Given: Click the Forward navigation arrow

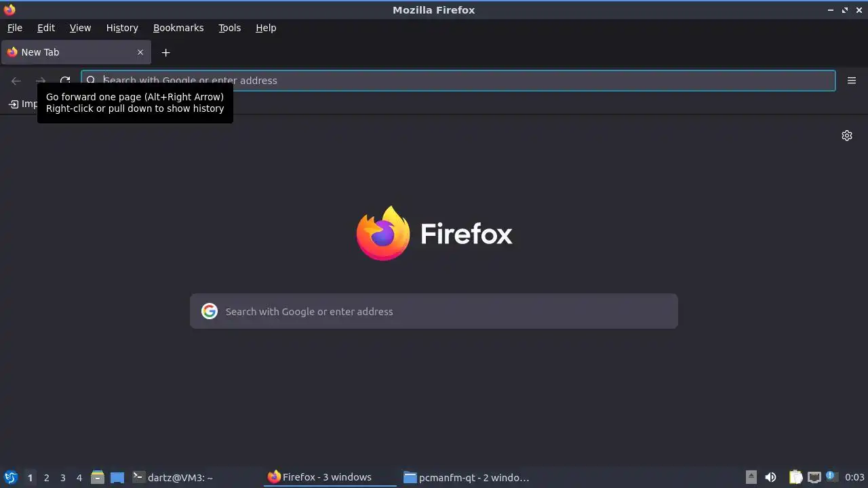Looking at the screenshot, I should pyautogui.click(x=41, y=81).
